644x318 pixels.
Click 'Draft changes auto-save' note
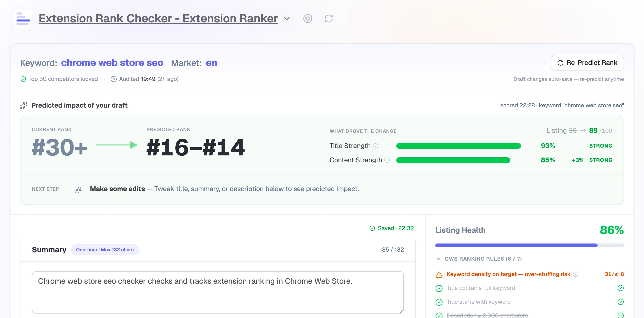[568, 79]
